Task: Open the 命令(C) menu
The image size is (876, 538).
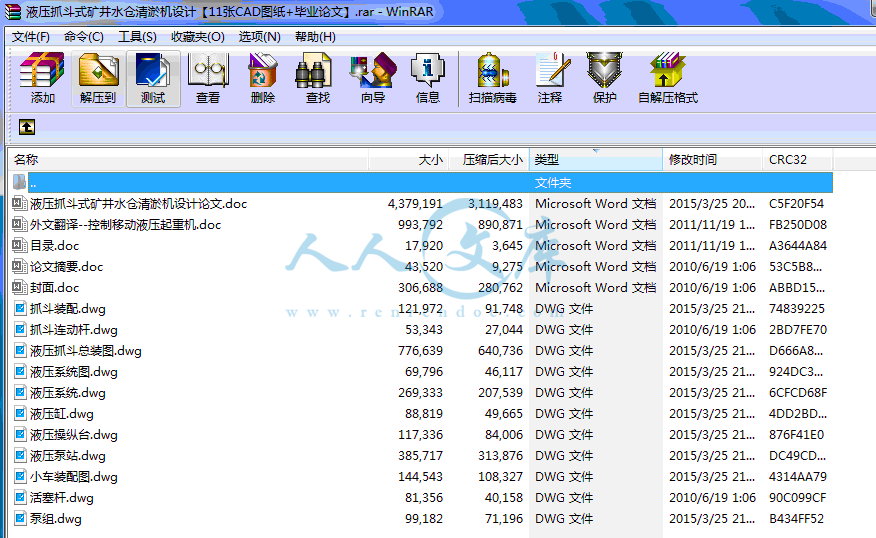Action: [x=84, y=37]
